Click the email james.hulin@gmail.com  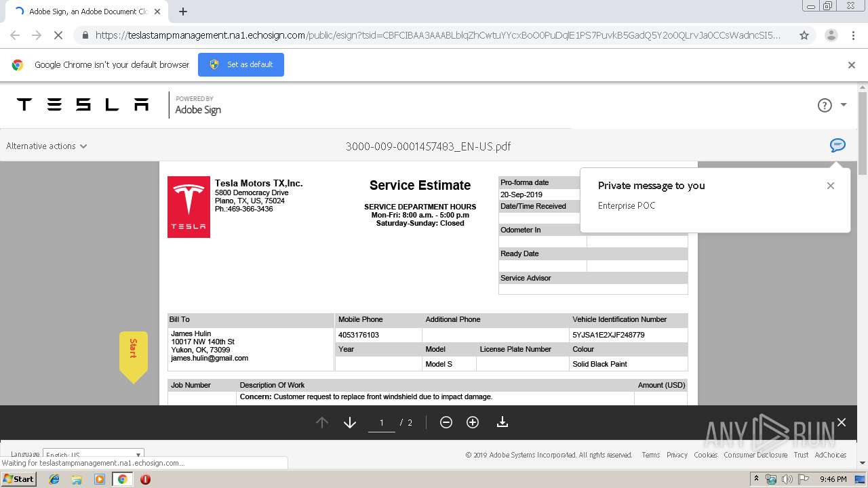pyautogui.click(x=210, y=358)
